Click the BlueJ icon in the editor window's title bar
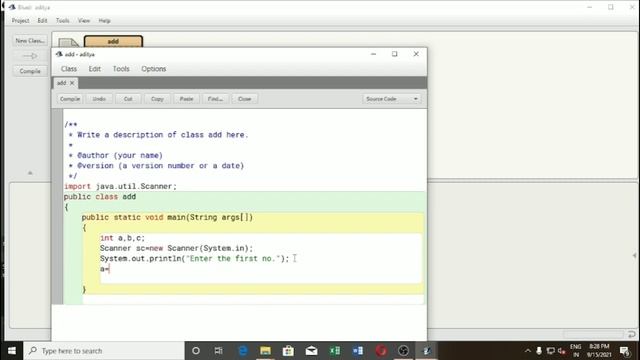Screen dimensions: 640x360 click(x=59, y=54)
